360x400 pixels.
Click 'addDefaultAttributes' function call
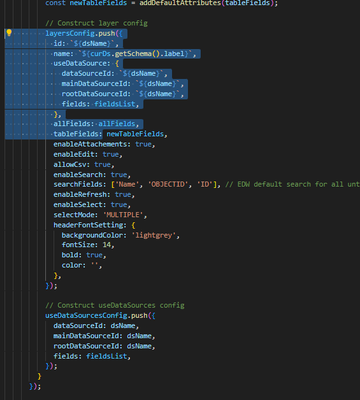point(180,3)
